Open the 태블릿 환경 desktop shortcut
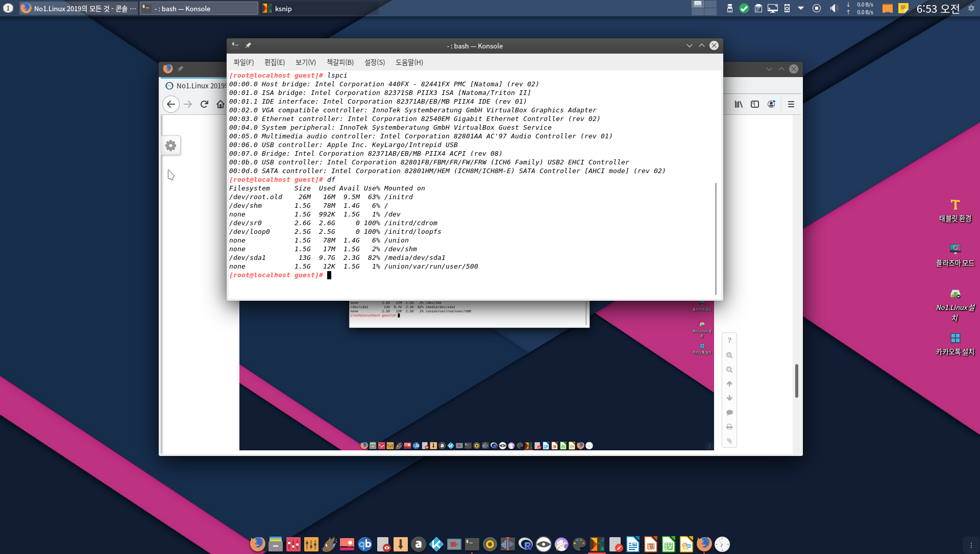The width and height of the screenshot is (980, 554). click(x=955, y=211)
